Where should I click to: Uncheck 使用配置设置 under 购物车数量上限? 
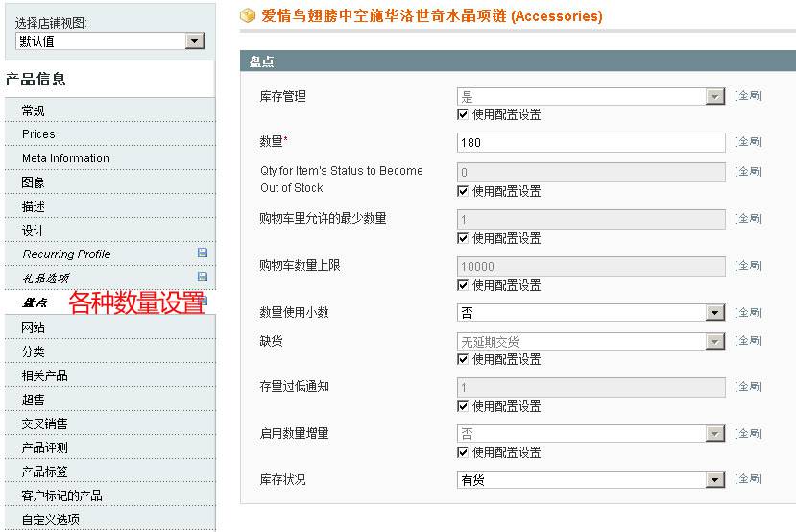pyautogui.click(x=464, y=285)
